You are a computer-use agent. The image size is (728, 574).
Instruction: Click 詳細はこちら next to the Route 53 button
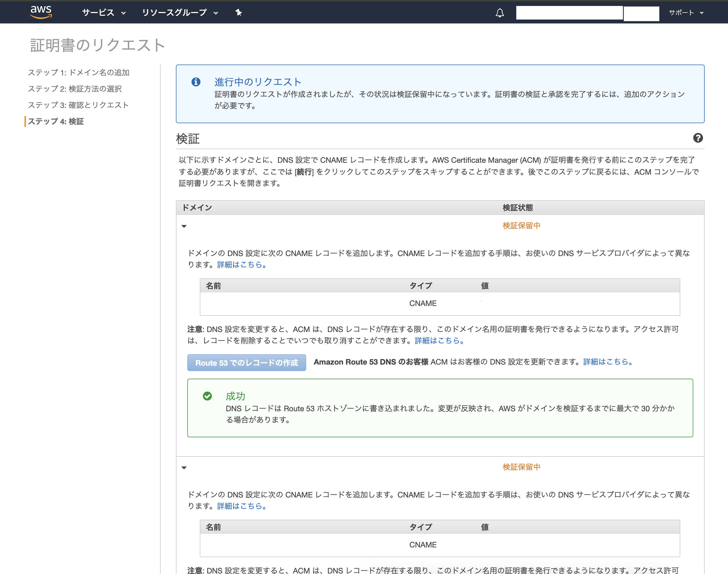606,362
